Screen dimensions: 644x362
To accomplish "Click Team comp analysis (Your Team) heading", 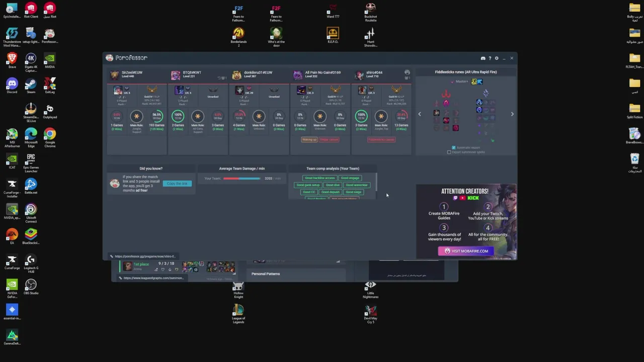I will click(333, 168).
